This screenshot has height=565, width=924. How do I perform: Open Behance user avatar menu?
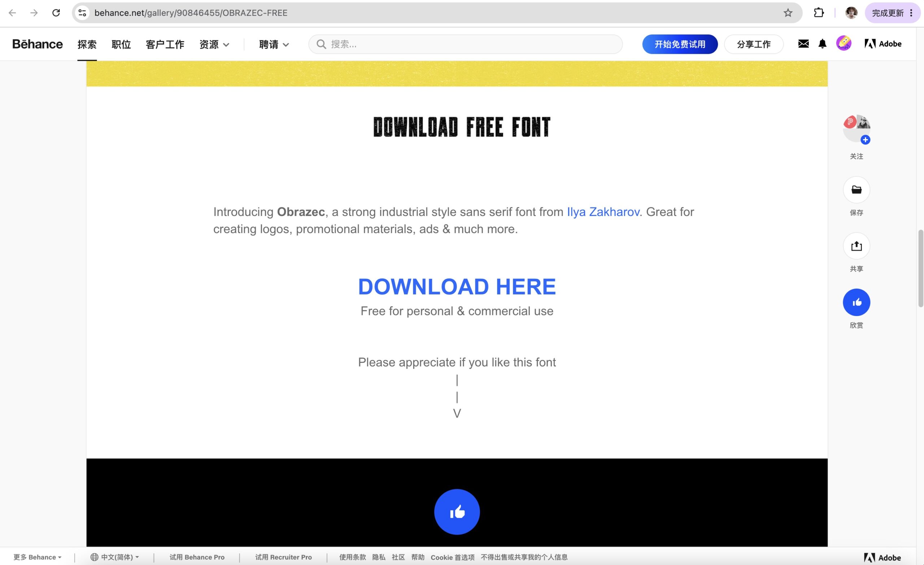coord(844,44)
